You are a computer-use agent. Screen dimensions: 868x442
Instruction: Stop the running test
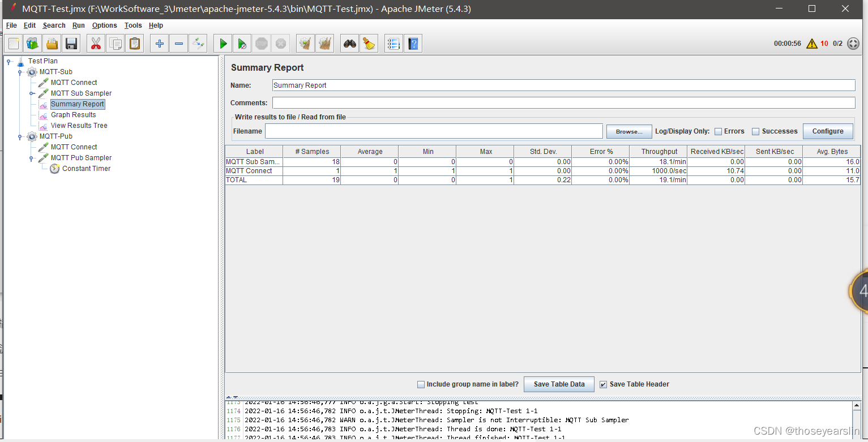tap(261, 44)
